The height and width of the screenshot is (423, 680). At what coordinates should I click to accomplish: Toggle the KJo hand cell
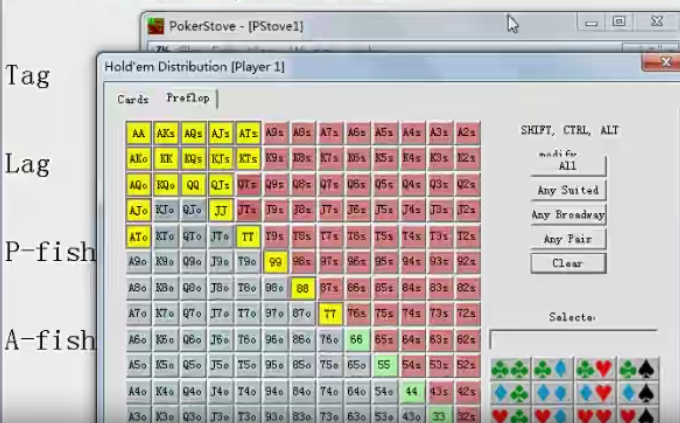coord(166,210)
